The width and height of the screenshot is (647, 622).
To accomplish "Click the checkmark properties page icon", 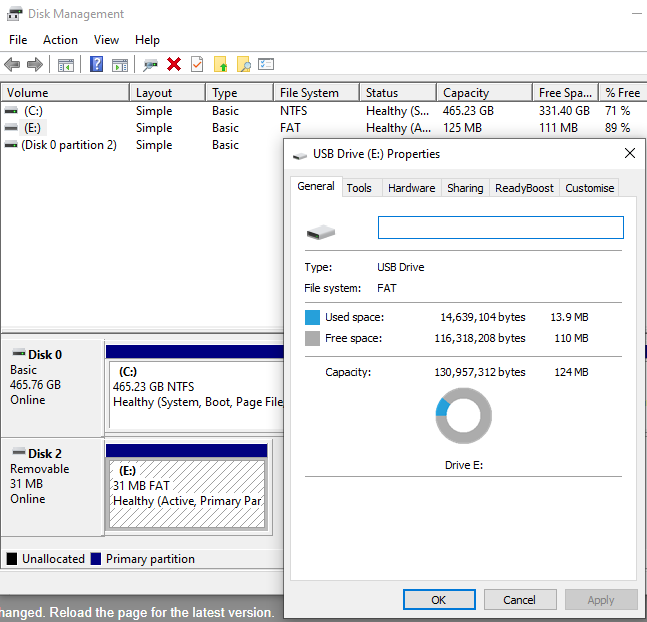I will tap(197, 65).
